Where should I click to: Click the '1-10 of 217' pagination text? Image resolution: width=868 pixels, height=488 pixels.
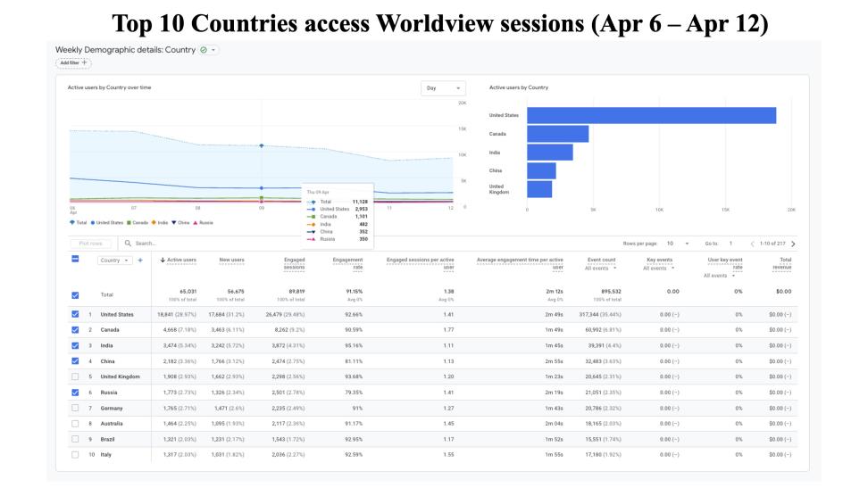(x=772, y=244)
